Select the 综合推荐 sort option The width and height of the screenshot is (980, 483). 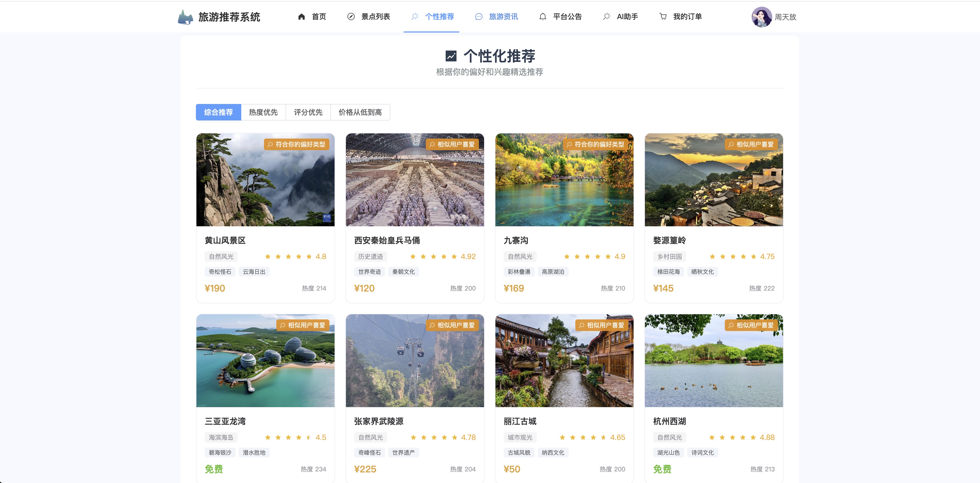point(218,112)
